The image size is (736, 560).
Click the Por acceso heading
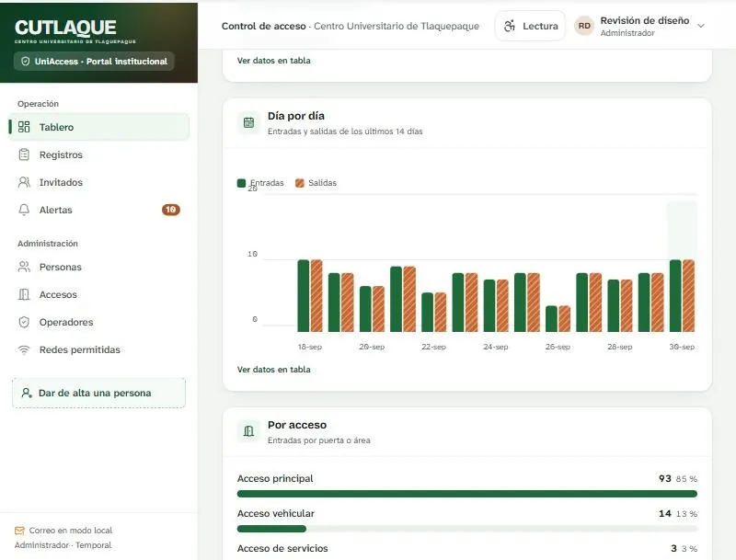[297, 425]
